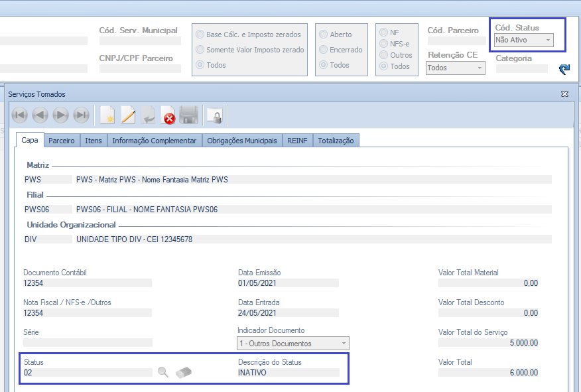Clear Status with the eraser icon

pos(184,372)
